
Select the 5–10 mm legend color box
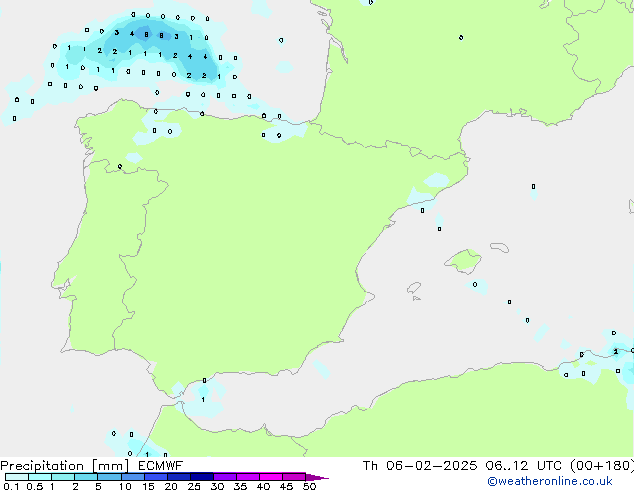click(109, 477)
